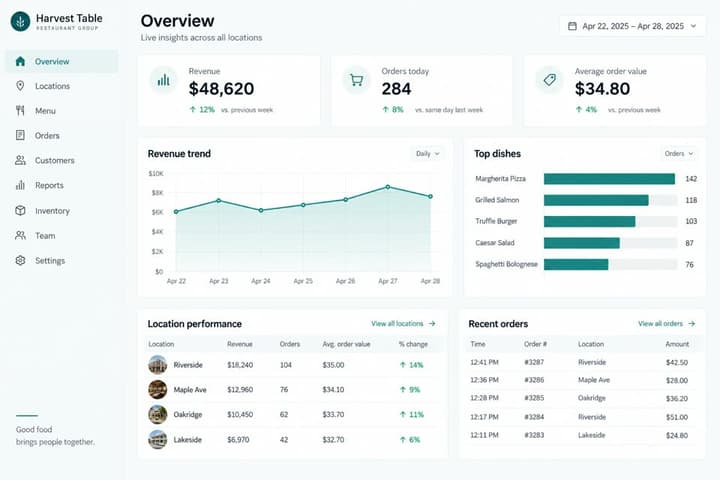This screenshot has width=720, height=480.
Task: Open Orders in the sidebar
Action: [62, 136]
